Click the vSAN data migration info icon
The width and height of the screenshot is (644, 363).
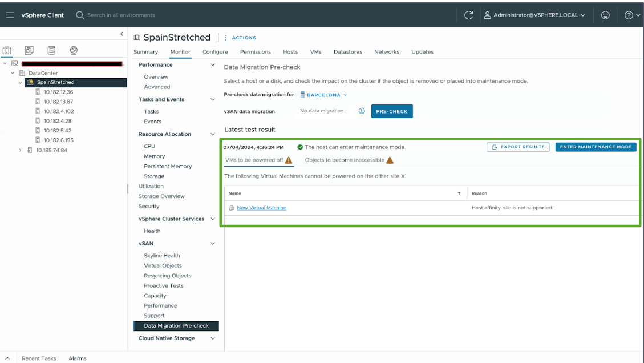[x=362, y=111]
